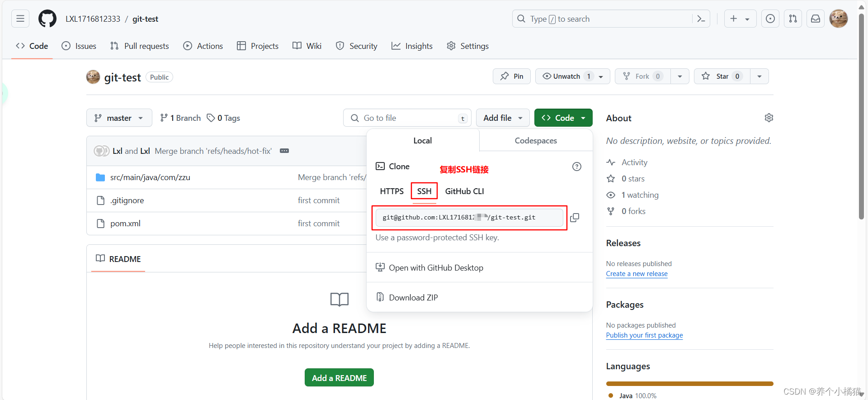Screen dimensions: 868x400
Task: Click the book icon above Add a README
Action: coord(340,299)
